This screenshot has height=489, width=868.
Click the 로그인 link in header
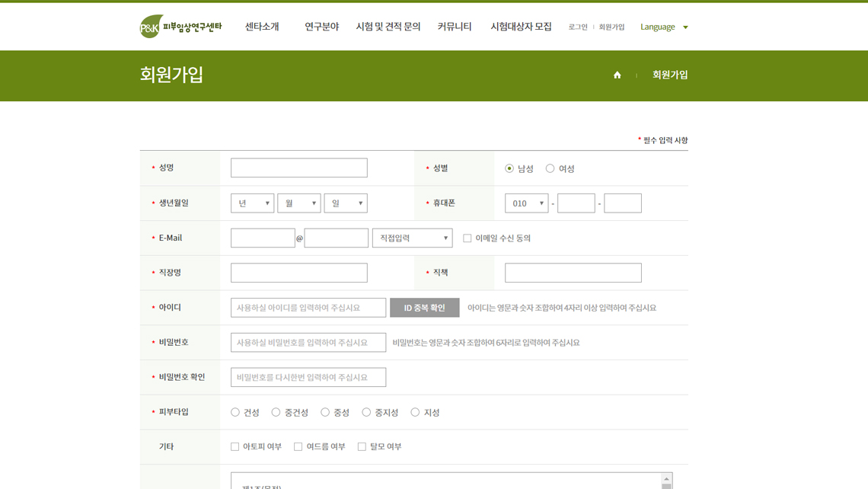578,27
